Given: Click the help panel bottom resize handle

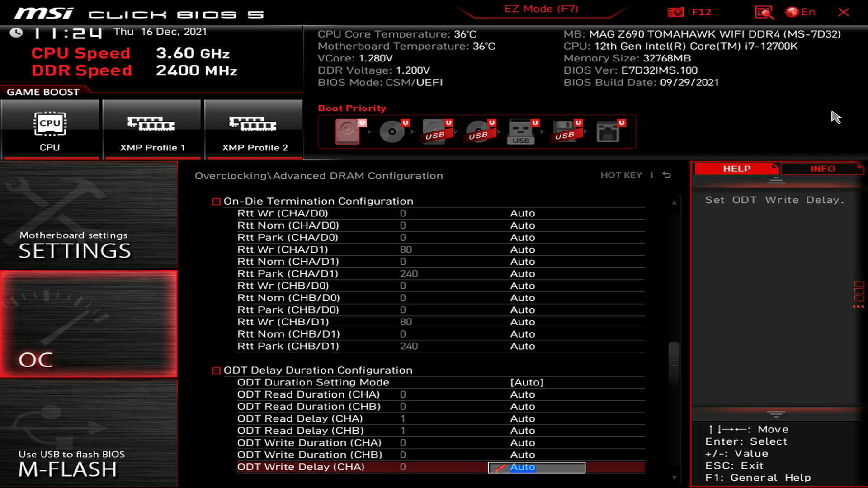Looking at the screenshot, I should [776, 414].
